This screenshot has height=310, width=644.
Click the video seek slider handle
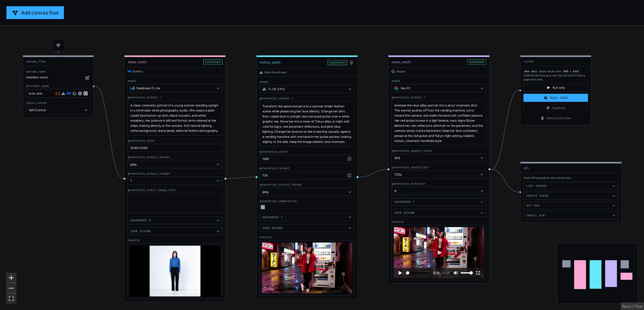pos(408,273)
